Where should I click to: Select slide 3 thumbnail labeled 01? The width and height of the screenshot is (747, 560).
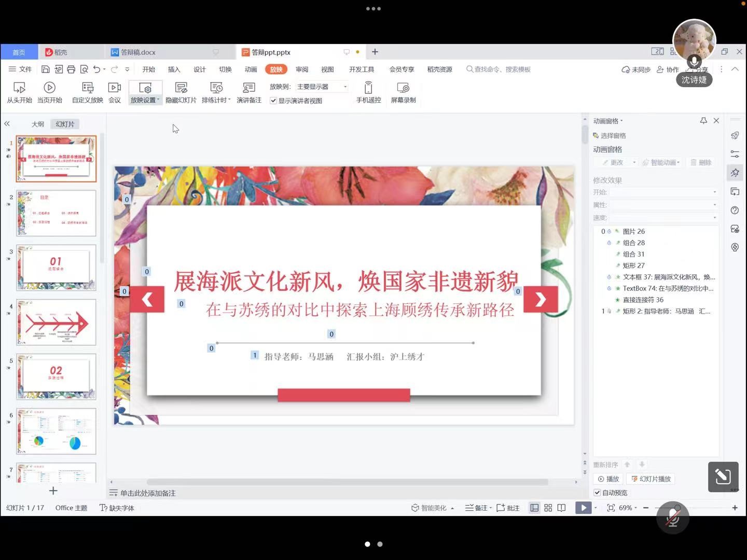56,267
